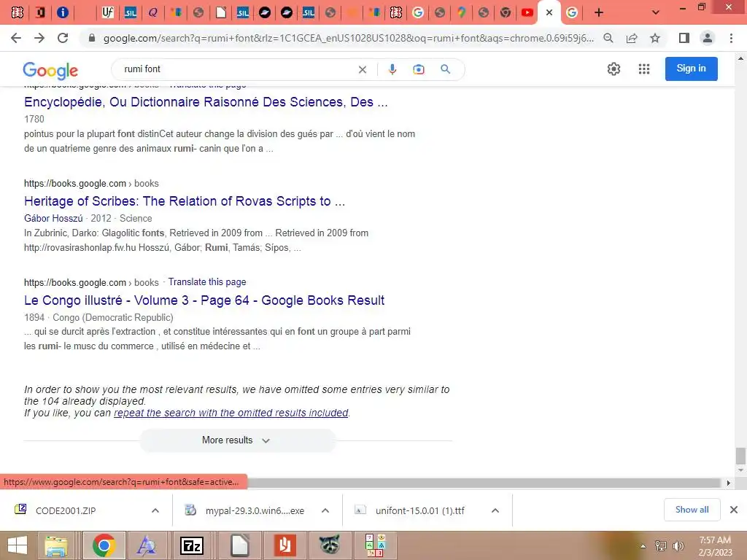The height and width of the screenshot is (560, 747).
Task: Click the horizontal scrollbar thumb
Action: coord(484,483)
